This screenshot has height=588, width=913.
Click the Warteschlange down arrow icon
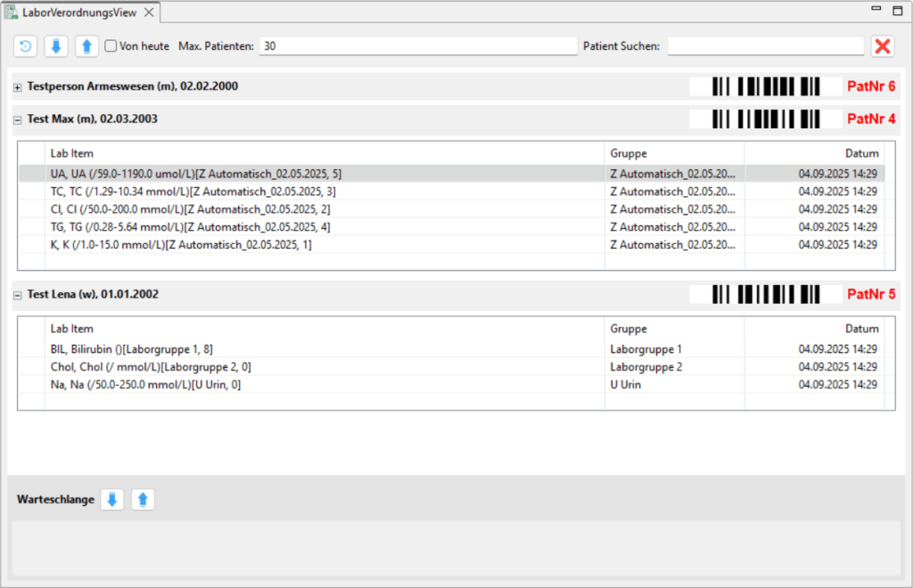point(111,500)
